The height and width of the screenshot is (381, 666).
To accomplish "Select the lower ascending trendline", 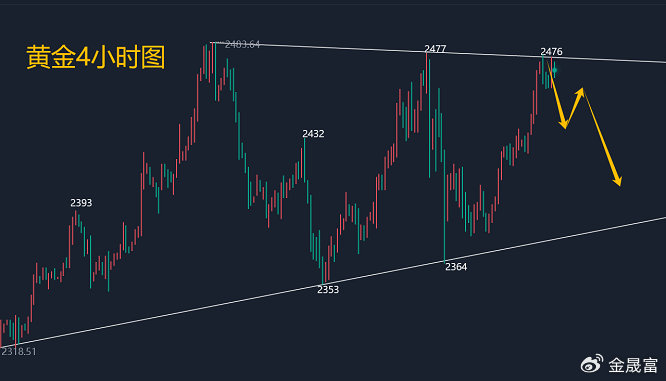I will point(333,282).
